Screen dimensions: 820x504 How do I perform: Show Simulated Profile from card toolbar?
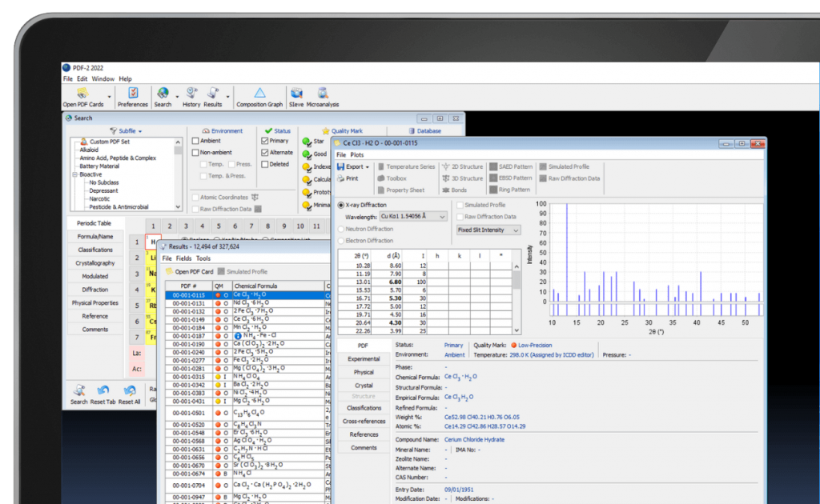(565, 166)
